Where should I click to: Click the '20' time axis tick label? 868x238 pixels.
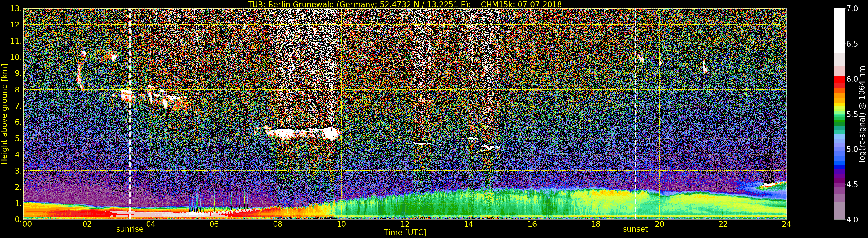[659, 224]
